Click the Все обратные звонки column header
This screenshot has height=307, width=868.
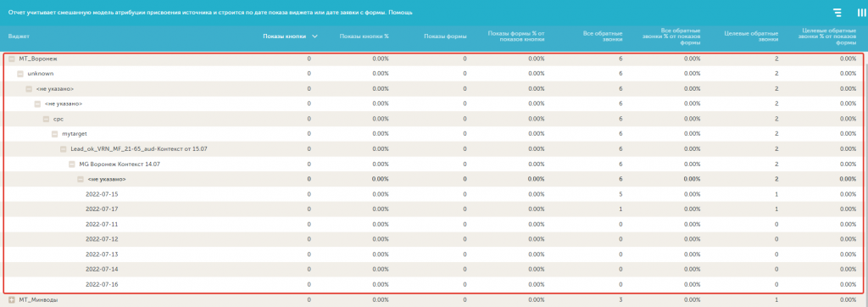point(603,36)
